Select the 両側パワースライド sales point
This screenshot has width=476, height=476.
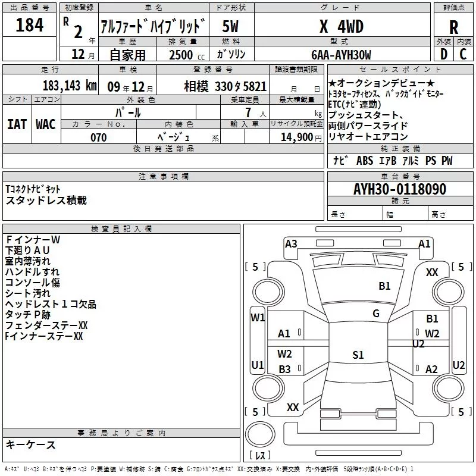(368, 126)
